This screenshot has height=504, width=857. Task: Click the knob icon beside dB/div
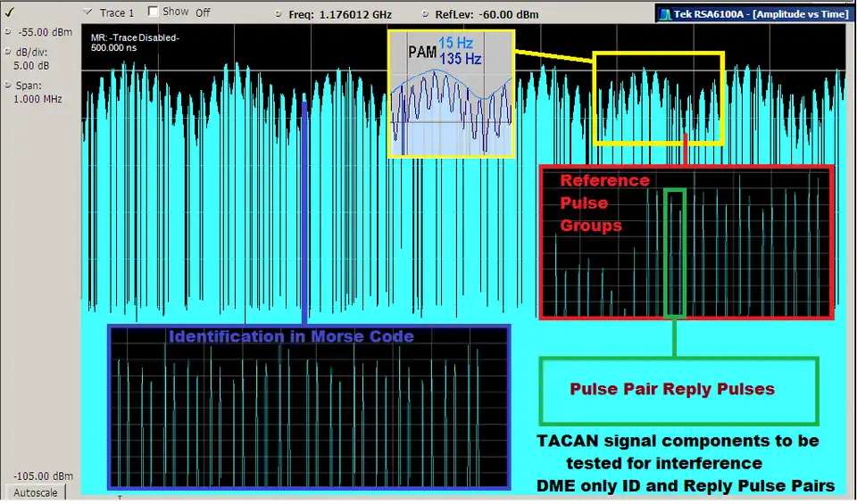point(8,53)
